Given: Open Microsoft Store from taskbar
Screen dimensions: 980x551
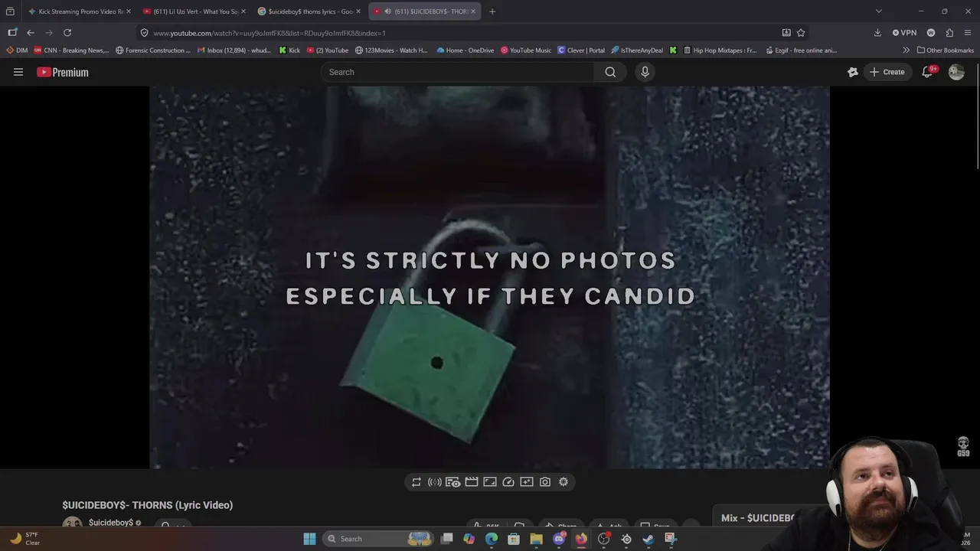Looking at the screenshot, I should point(514,539).
